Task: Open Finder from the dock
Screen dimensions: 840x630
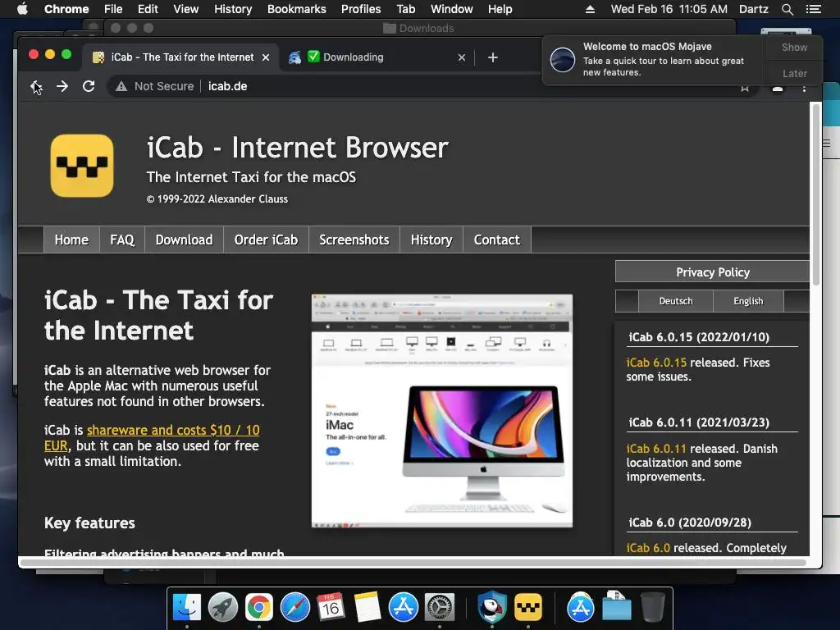Action: click(x=187, y=608)
